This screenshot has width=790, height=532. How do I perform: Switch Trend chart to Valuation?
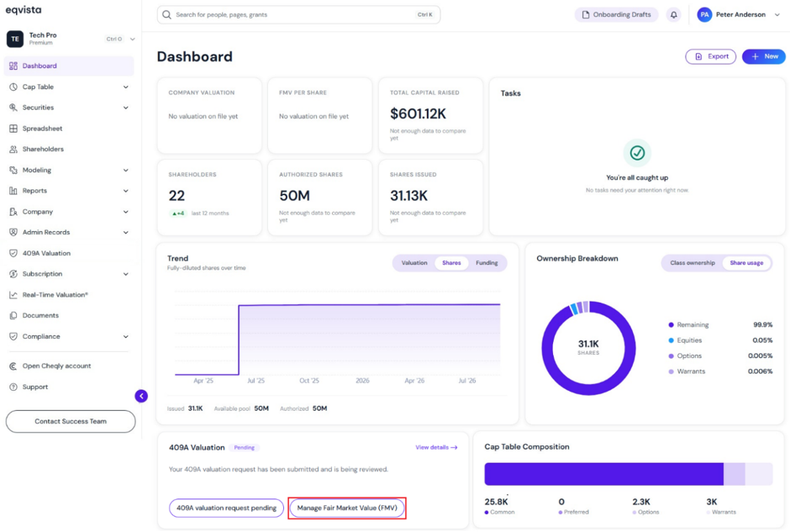point(414,263)
